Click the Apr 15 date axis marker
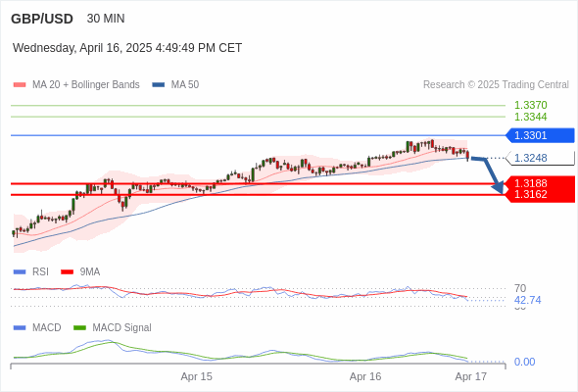The height and width of the screenshot is (392, 578). pyautogui.click(x=197, y=376)
